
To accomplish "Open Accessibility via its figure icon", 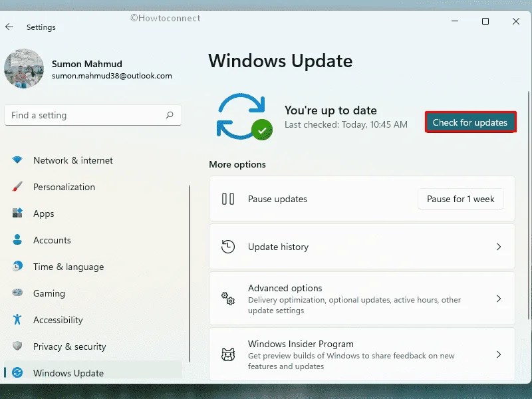I will pyautogui.click(x=17, y=320).
